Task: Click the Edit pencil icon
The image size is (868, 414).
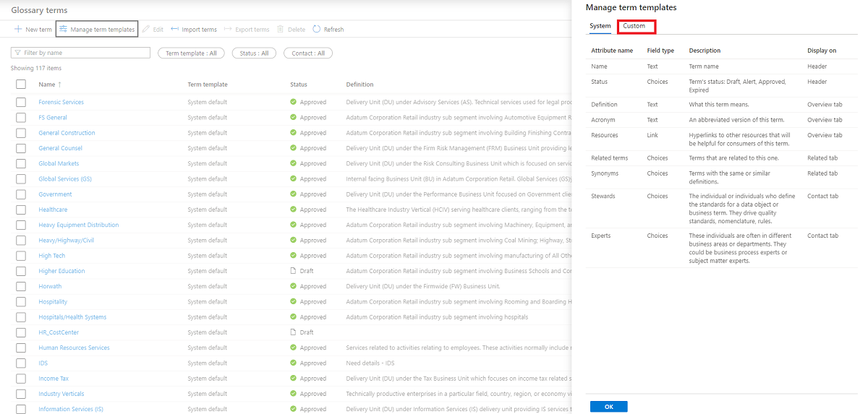Action: click(146, 30)
